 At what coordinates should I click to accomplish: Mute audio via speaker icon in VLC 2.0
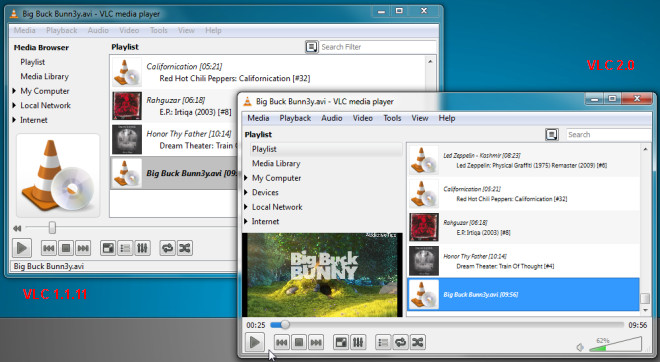click(580, 347)
